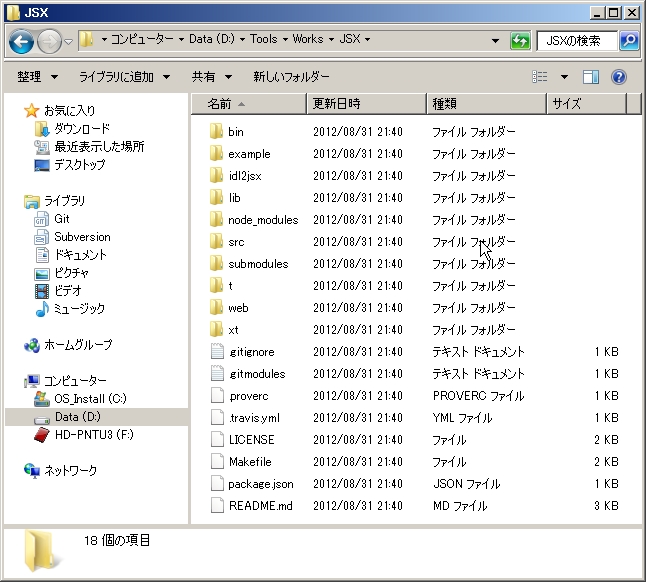Screen dimensions: 646x582
Task: Click the search magnifier icon
Action: pyautogui.click(x=629, y=40)
